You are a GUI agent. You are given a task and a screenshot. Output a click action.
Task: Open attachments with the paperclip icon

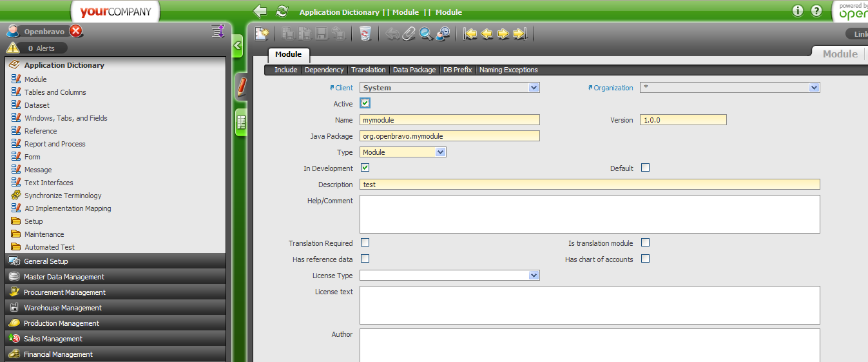tap(409, 34)
